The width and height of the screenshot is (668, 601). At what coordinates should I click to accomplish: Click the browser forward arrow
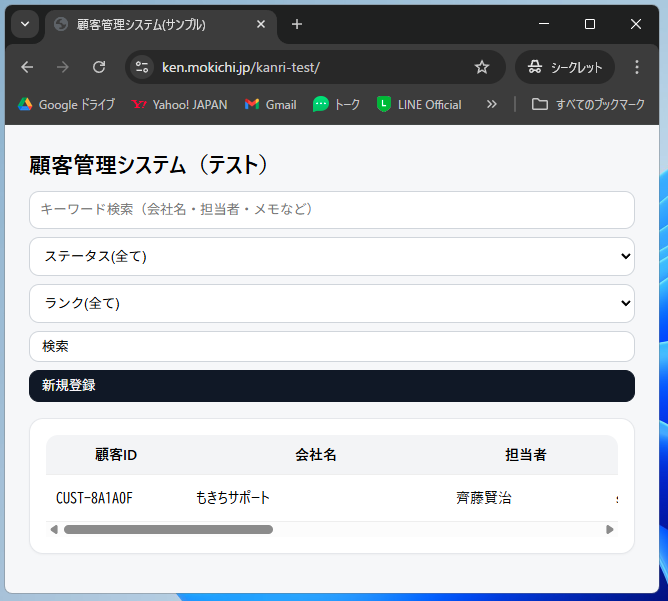[63, 67]
